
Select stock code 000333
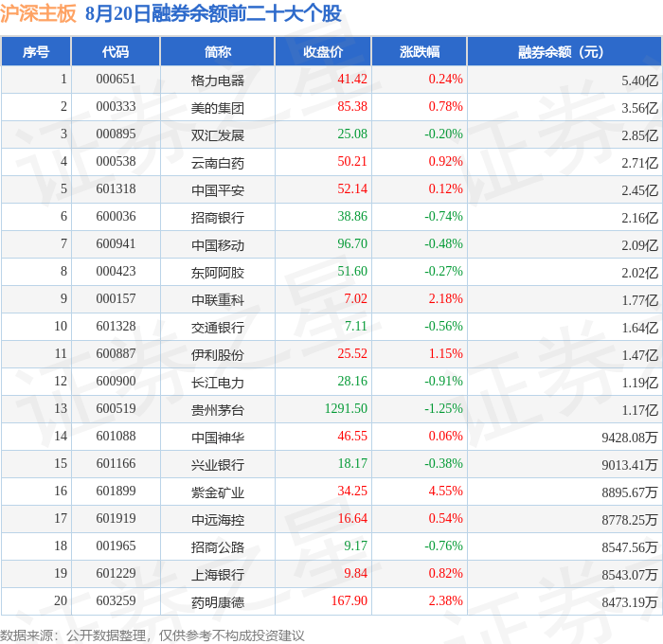point(116,106)
